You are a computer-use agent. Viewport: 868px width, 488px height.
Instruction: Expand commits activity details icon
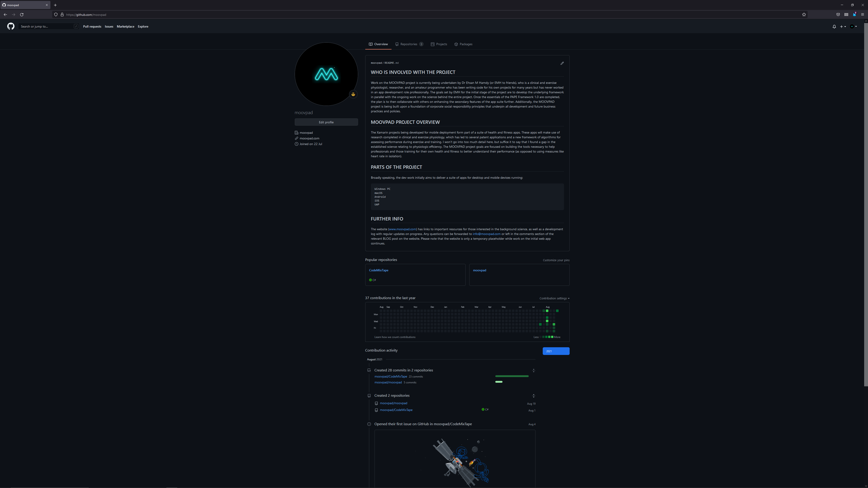click(533, 371)
